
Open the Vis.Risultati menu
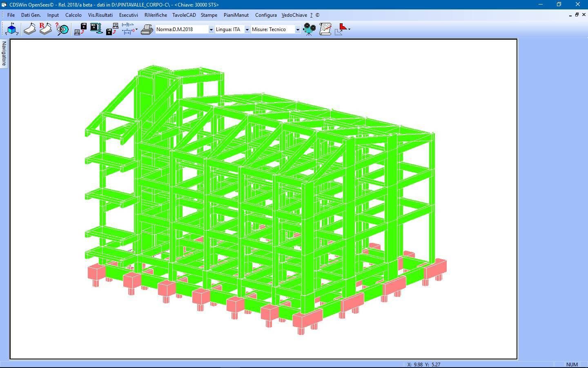(100, 15)
